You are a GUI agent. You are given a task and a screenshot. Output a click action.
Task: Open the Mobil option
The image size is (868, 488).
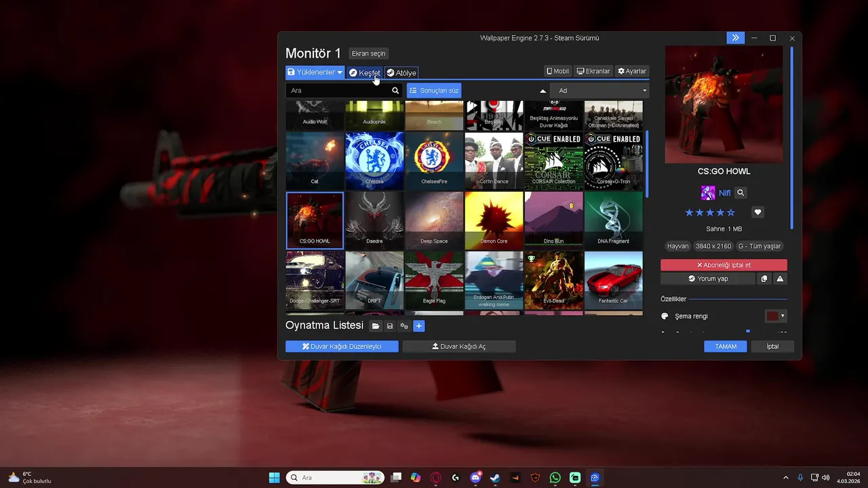tap(558, 71)
